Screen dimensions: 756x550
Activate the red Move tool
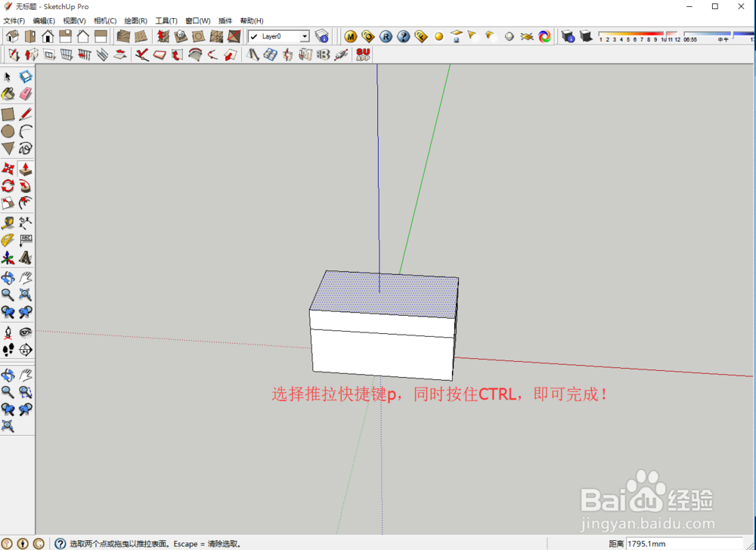pos(8,168)
